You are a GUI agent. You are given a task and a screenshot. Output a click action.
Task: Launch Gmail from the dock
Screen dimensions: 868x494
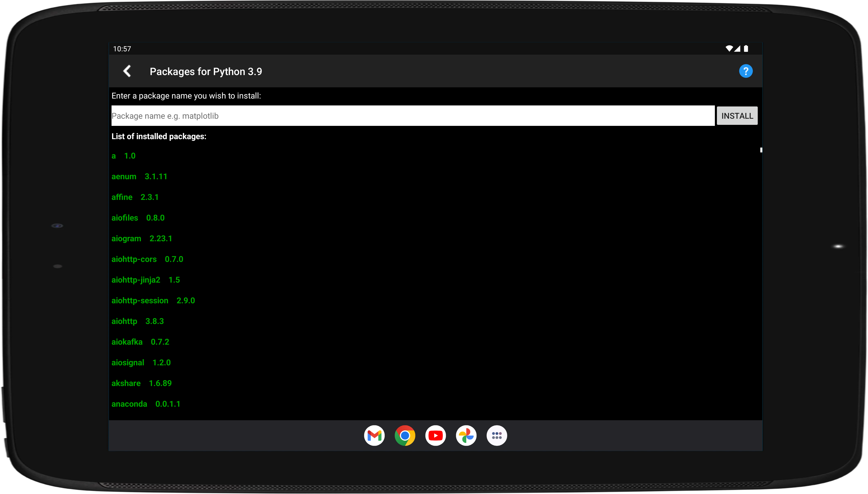coord(374,435)
